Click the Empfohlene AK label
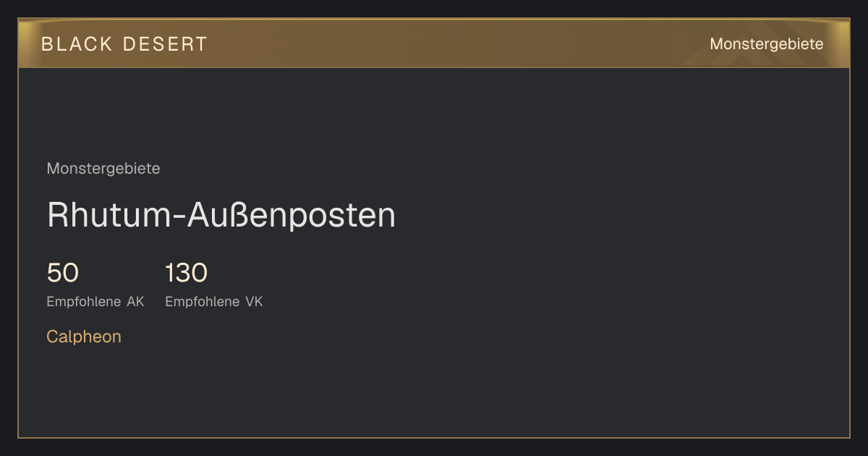 (x=95, y=302)
